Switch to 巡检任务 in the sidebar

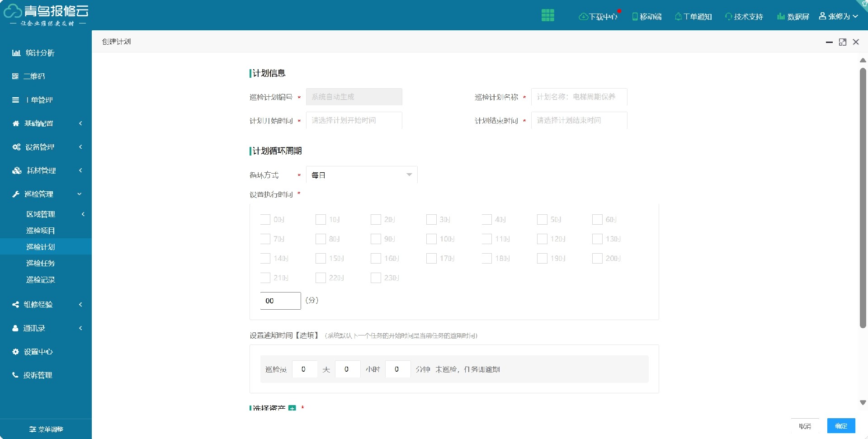[x=40, y=263]
